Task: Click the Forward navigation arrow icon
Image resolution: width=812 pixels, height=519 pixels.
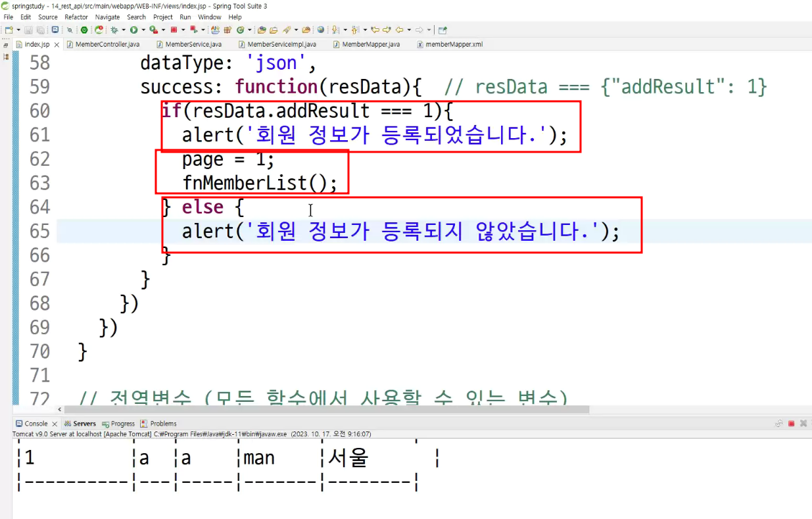Action: click(419, 30)
